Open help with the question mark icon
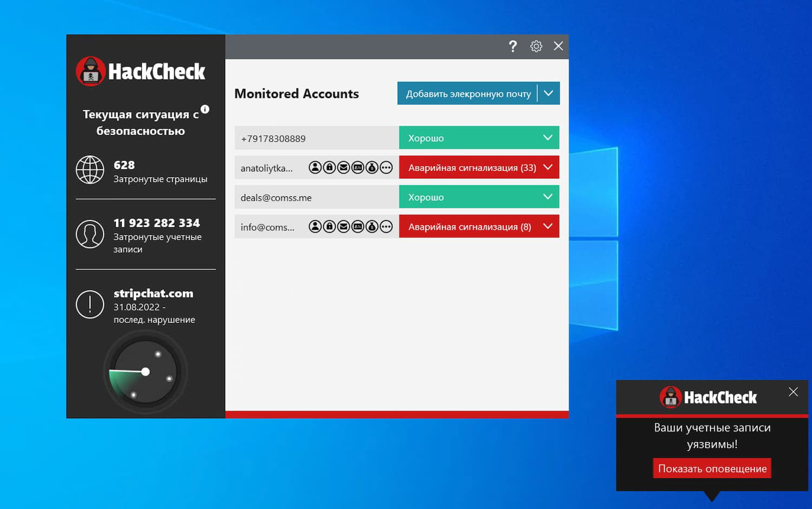Viewport: 812px width, 509px height. 513,47
